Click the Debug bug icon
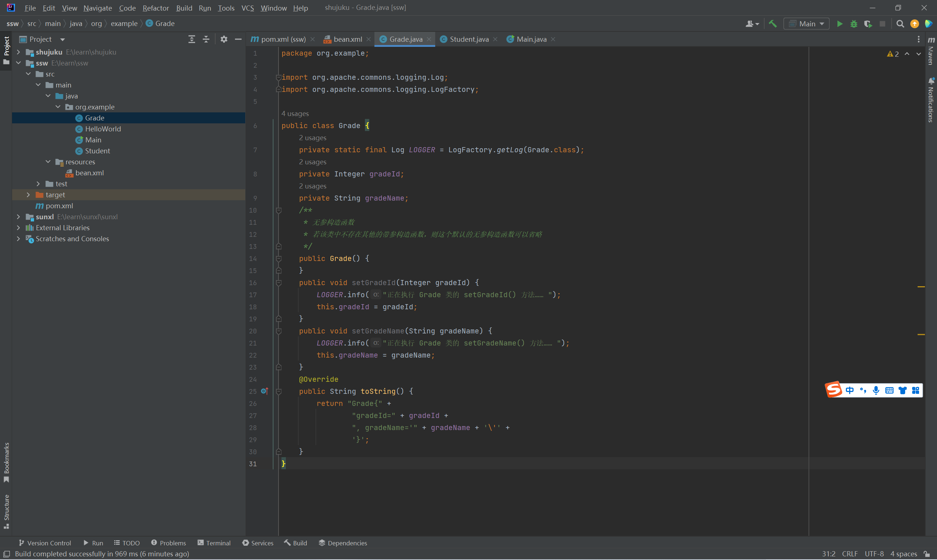The height and width of the screenshot is (560, 937). [854, 24]
